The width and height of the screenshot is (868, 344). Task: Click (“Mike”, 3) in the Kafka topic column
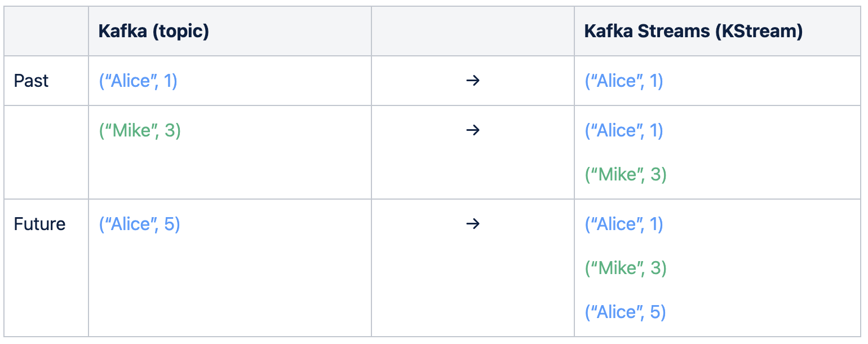point(140,130)
